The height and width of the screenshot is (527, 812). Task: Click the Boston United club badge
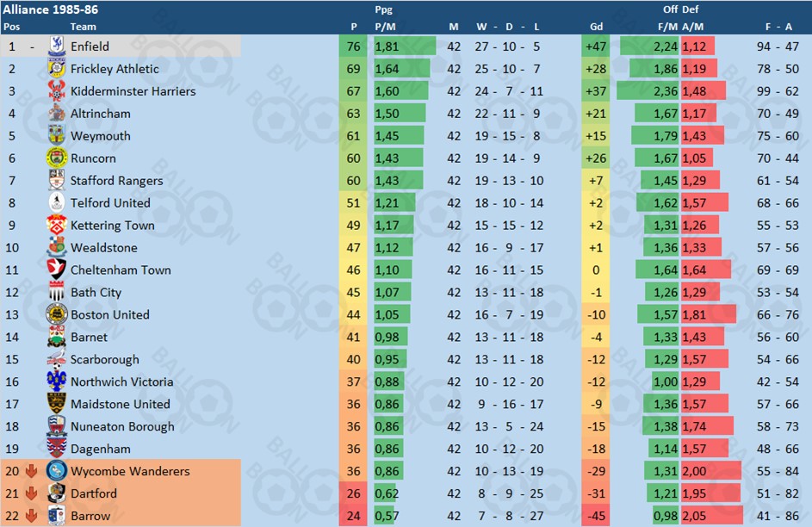tap(57, 314)
